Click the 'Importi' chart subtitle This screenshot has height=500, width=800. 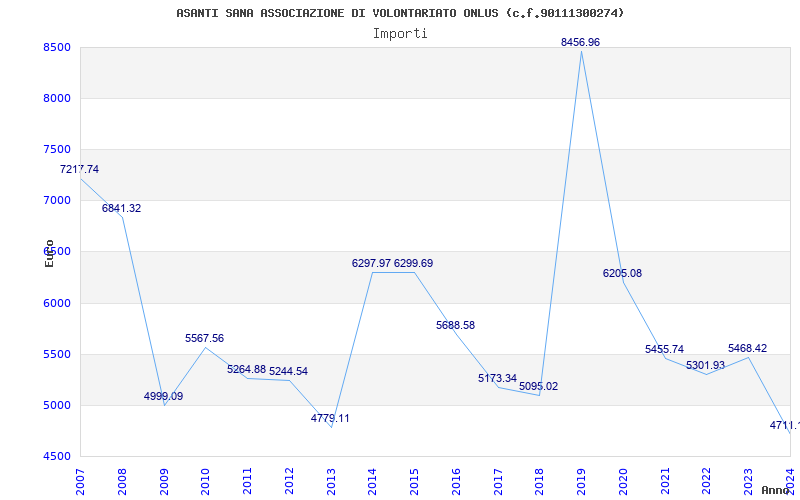pyautogui.click(x=400, y=33)
